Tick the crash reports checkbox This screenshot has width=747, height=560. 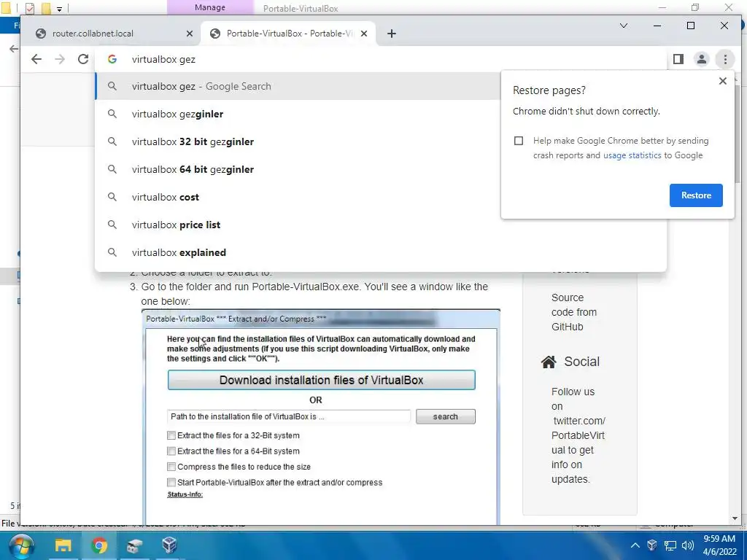(519, 141)
